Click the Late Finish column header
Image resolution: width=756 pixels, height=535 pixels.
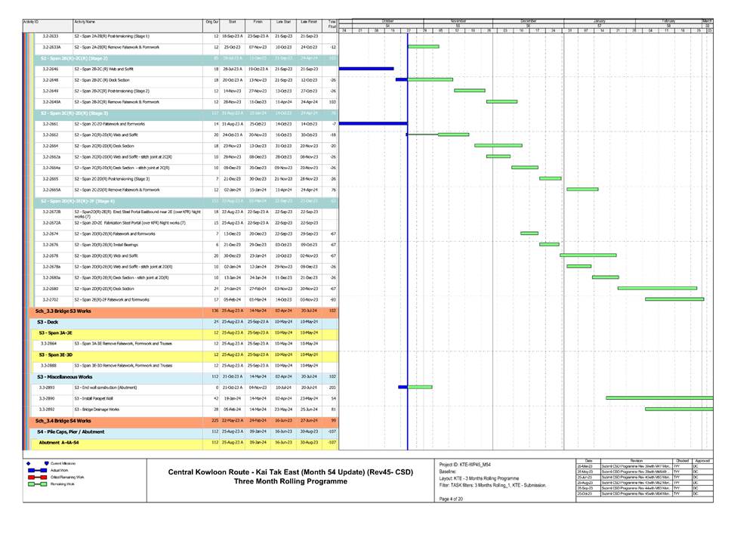click(308, 23)
